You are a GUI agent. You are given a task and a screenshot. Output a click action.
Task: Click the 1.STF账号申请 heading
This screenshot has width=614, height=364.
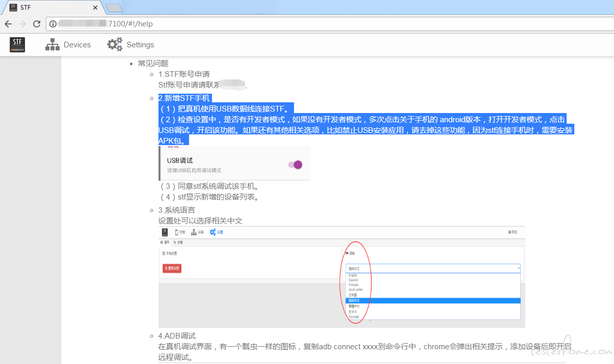click(x=184, y=74)
